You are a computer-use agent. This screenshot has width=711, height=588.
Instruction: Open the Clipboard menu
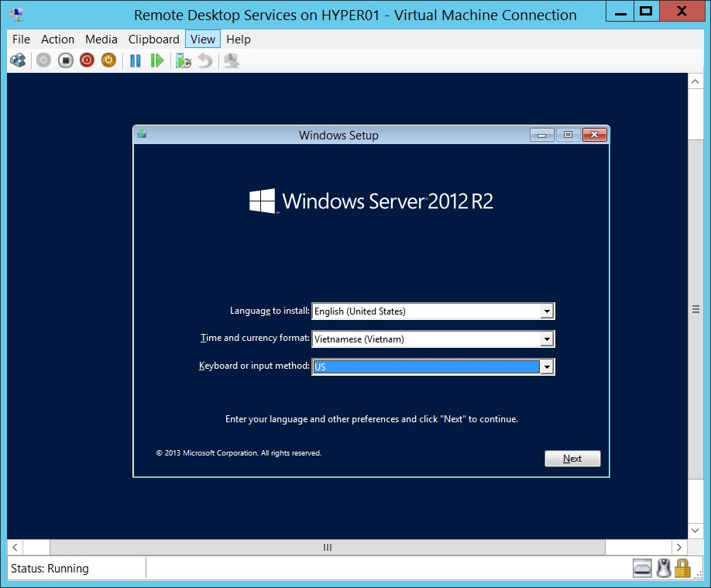click(x=153, y=40)
